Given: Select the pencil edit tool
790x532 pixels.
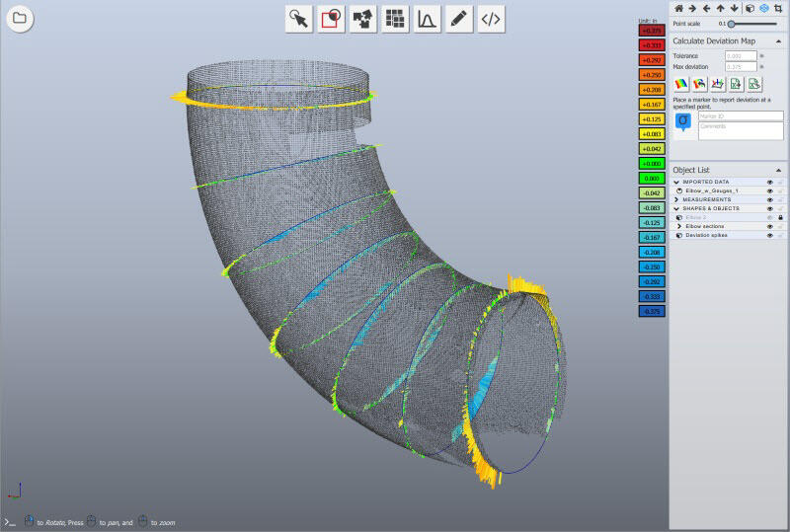Looking at the screenshot, I should coord(458,18).
